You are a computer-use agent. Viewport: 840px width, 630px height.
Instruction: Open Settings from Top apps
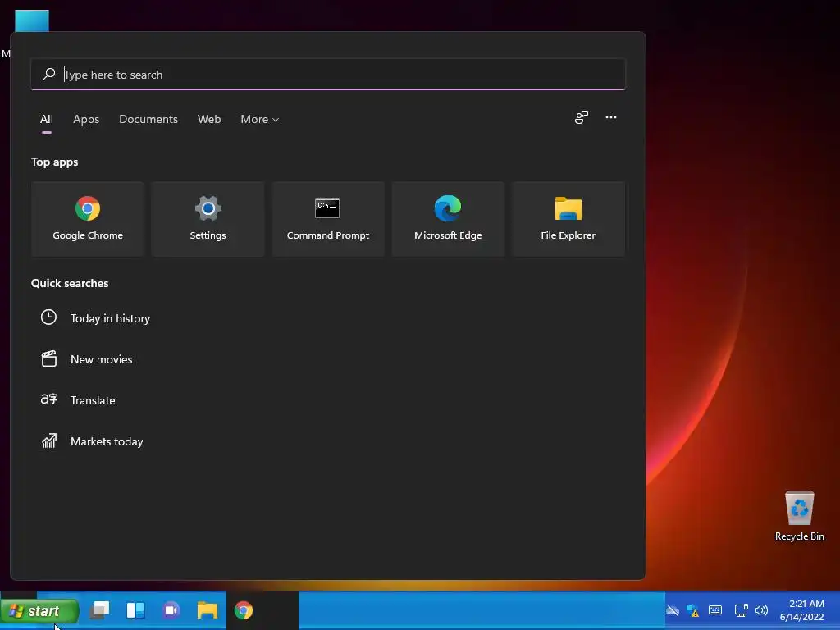pyautogui.click(x=208, y=218)
